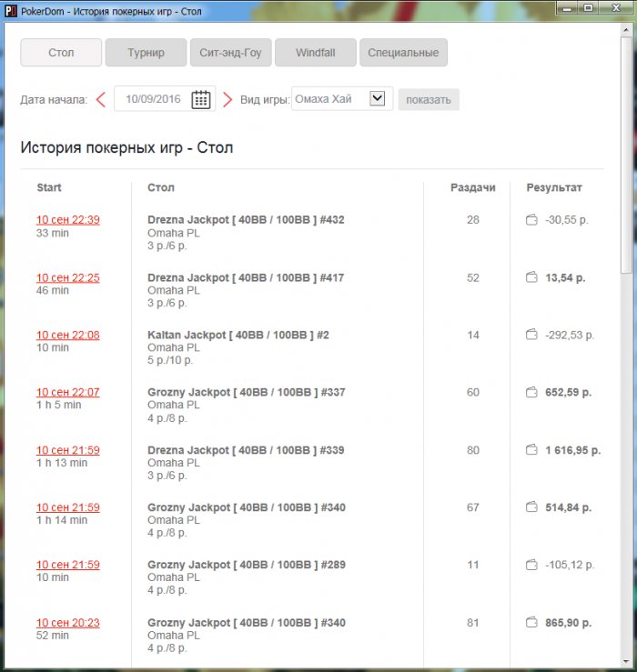Click the result value -292,53 р.
Screen dimensions: 637x672
click(570, 336)
